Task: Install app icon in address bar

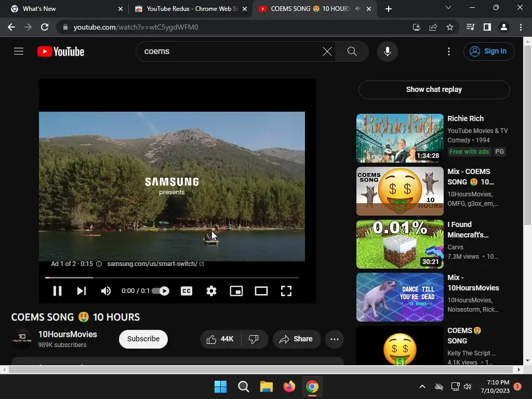Action: 416,27
